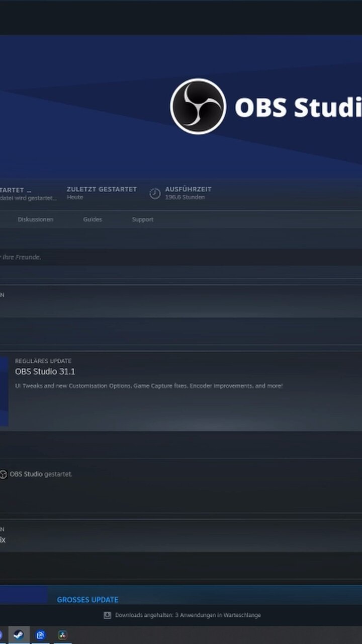Viewport: 362px width, 644px height.
Task: Click the 'Reguläres Update' label
Action: (x=43, y=361)
